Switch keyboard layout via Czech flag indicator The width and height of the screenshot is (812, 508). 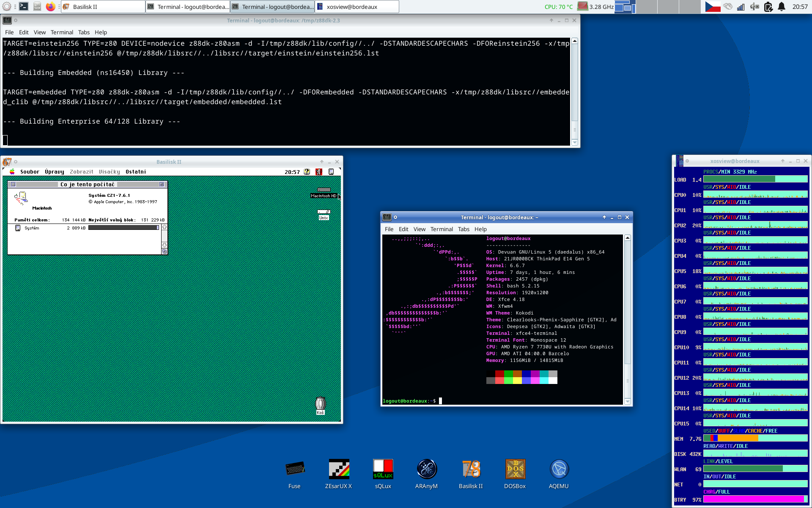pos(713,7)
